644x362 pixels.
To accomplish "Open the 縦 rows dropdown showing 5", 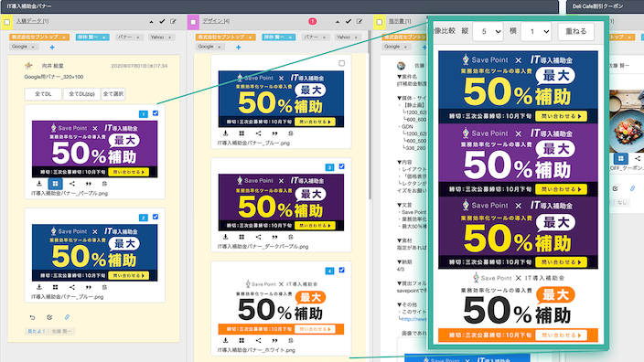I will point(488,31).
